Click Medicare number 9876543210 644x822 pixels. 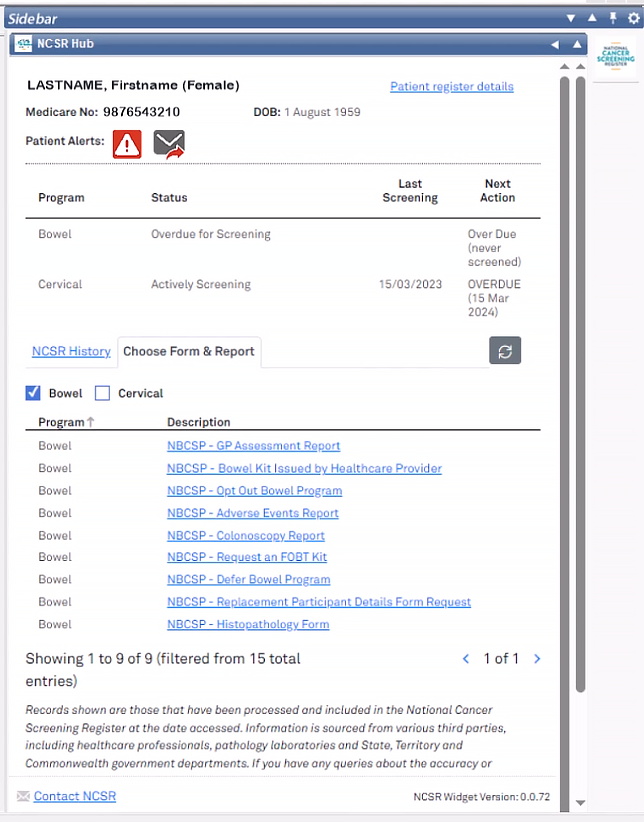click(142, 112)
